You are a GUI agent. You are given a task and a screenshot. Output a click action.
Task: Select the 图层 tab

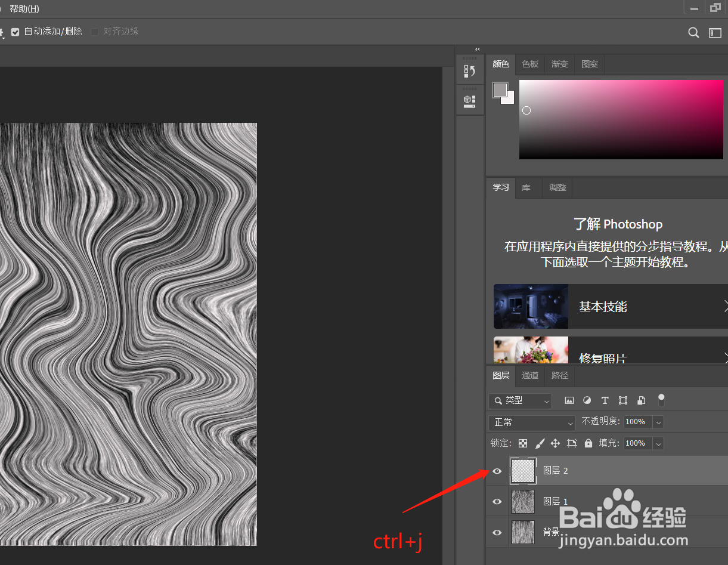[501, 375]
